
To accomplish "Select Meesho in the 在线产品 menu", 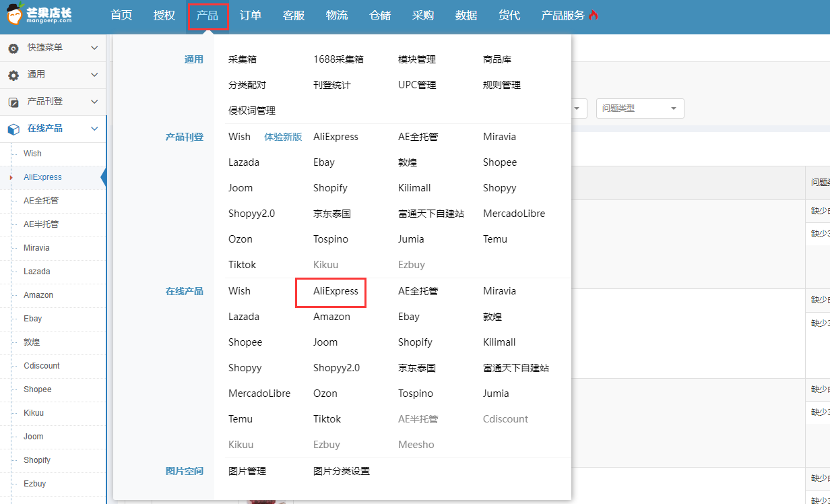I will 416,445.
